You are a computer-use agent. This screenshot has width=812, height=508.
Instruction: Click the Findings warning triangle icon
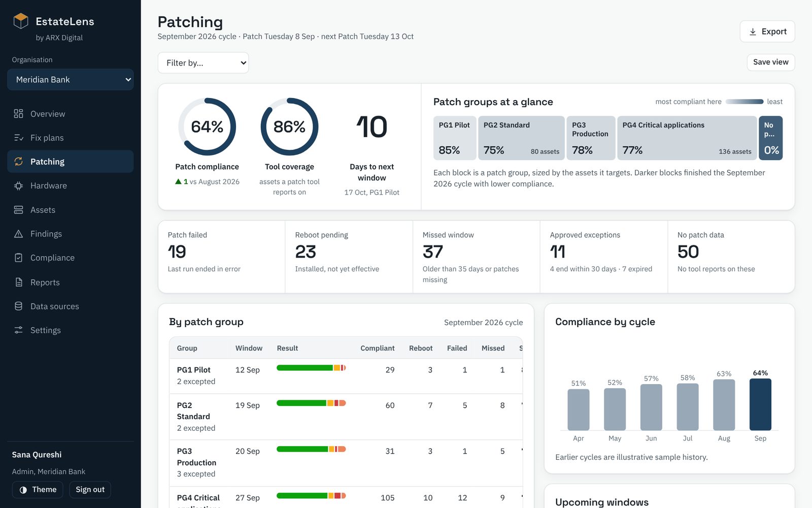point(18,234)
